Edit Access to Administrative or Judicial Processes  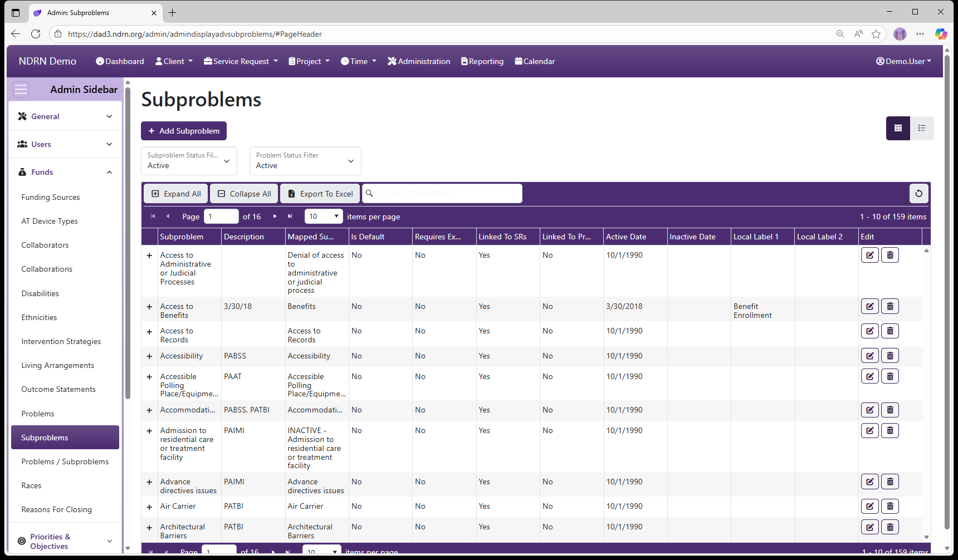click(869, 255)
